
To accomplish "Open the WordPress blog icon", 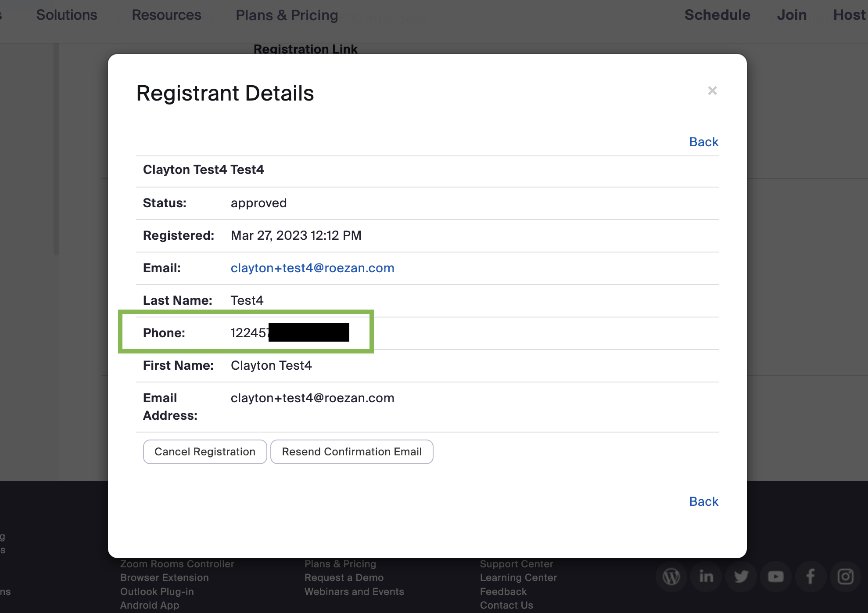I will [x=671, y=577].
